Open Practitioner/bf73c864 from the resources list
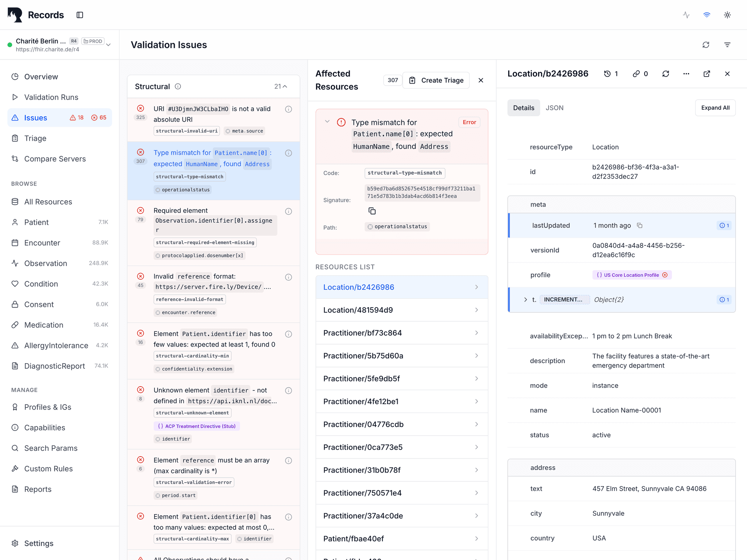The width and height of the screenshot is (747, 560). click(x=402, y=333)
